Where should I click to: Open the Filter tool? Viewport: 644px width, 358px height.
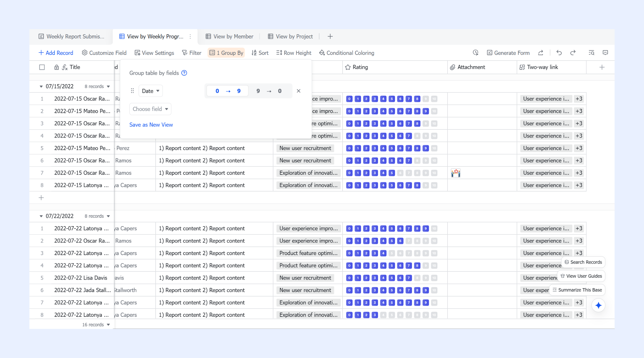tap(192, 53)
